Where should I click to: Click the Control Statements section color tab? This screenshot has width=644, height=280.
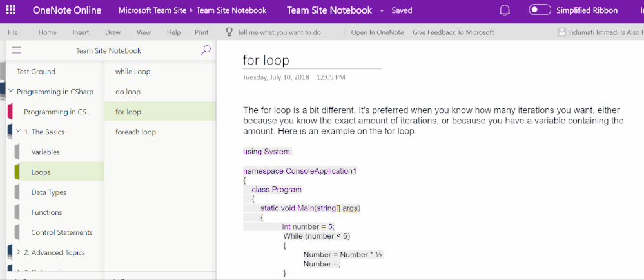[x=17, y=232]
